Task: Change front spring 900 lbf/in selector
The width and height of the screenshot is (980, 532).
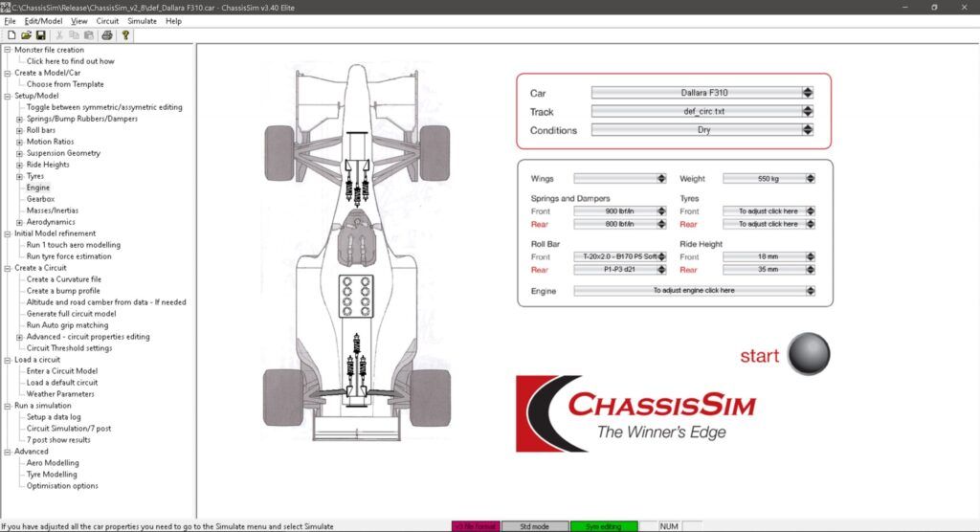Action: point(620,211)
